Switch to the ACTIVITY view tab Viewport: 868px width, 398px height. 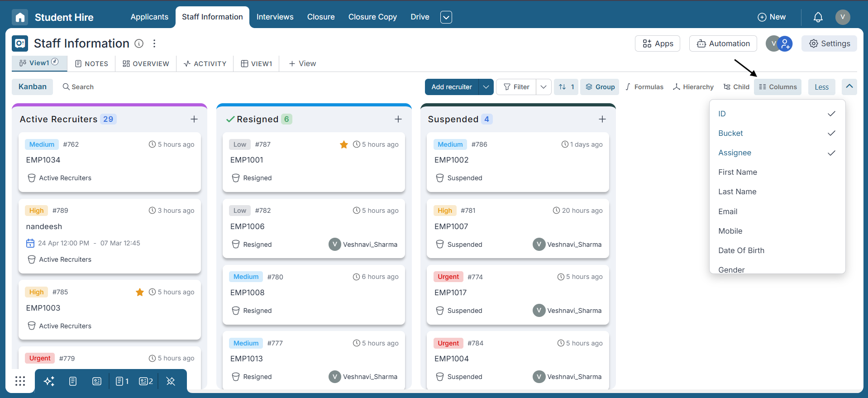pos(205,64)
